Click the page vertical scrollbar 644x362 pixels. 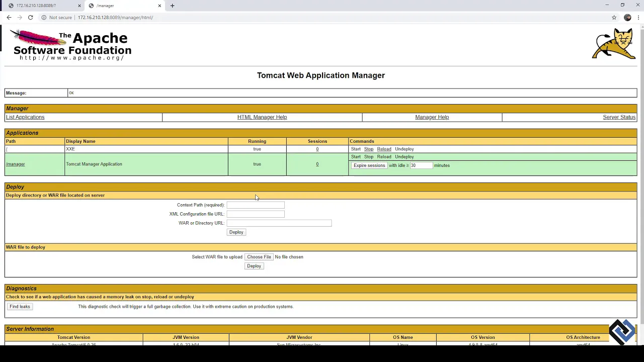[641, 176]
